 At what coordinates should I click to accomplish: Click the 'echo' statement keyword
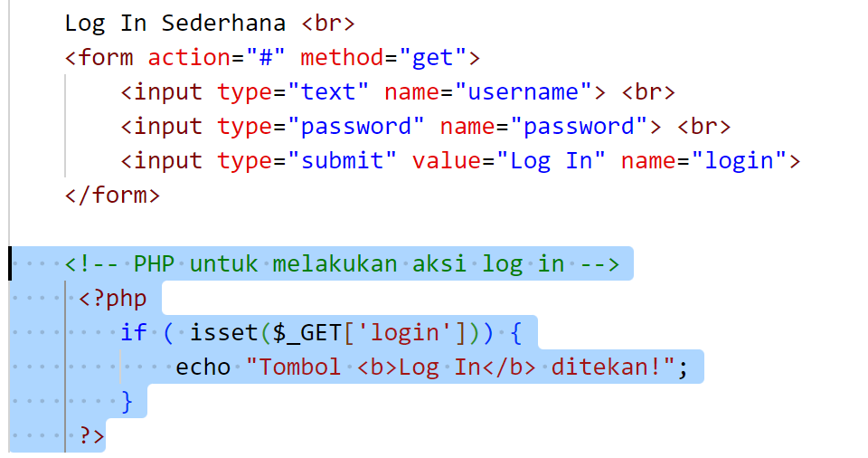coord(203,367)
